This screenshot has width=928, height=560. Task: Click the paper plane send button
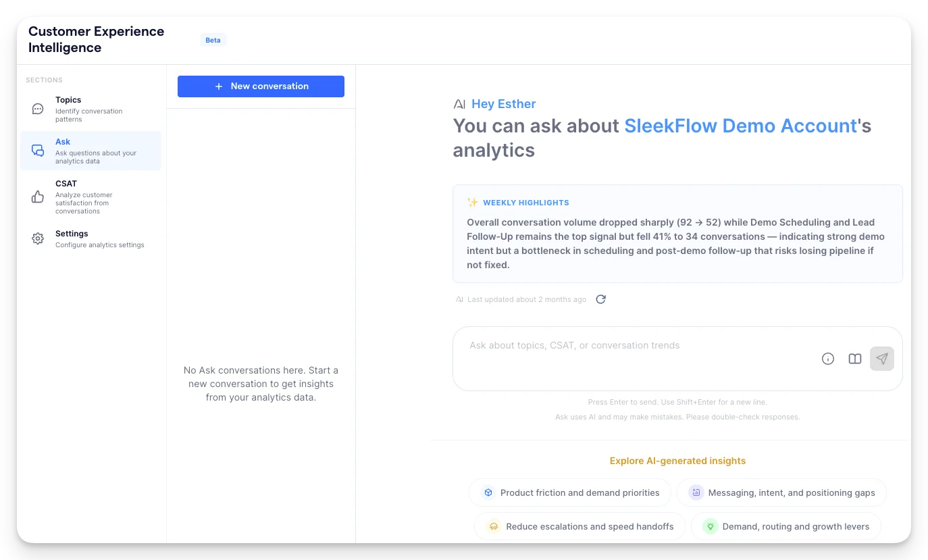(882, 359)
